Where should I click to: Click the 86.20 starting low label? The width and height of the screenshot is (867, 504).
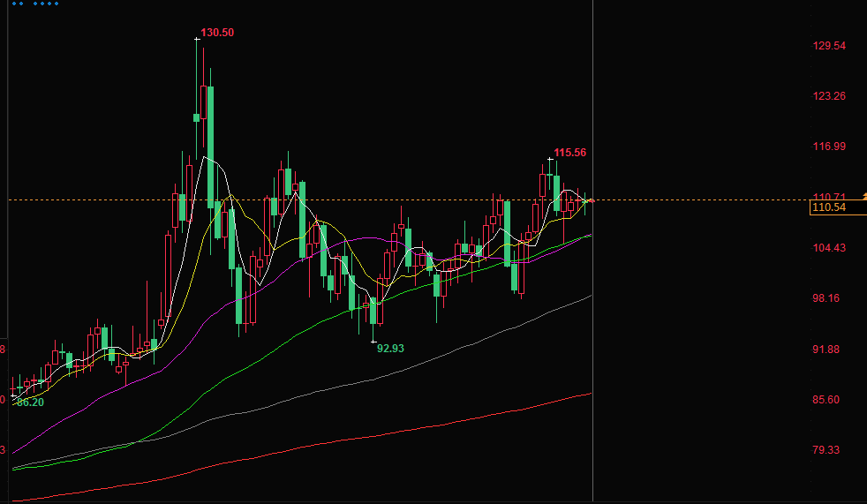pyautogui.click(x=29, y=402)
